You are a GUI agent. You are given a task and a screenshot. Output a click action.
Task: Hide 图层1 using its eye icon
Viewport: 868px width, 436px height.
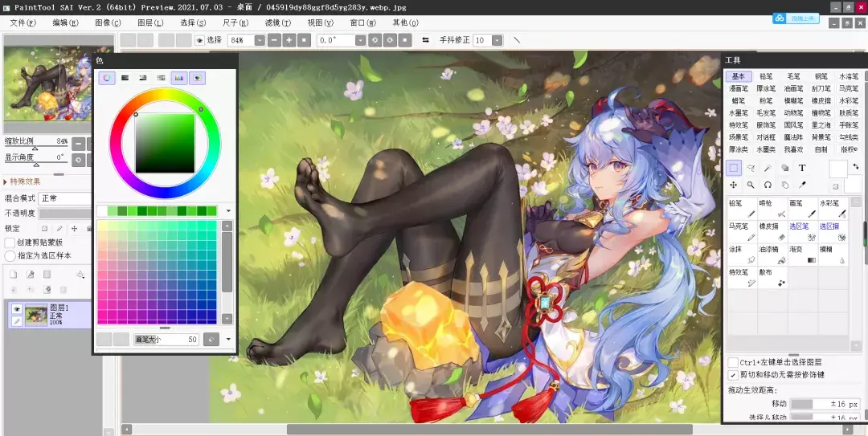click(x=17, y=309)
